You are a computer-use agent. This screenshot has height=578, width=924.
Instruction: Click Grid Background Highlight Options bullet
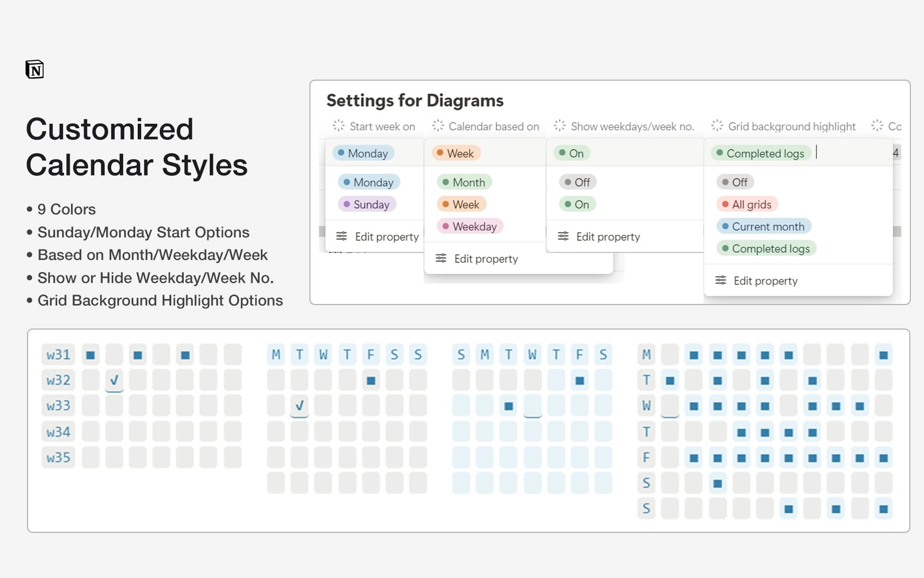pos(160,300)
